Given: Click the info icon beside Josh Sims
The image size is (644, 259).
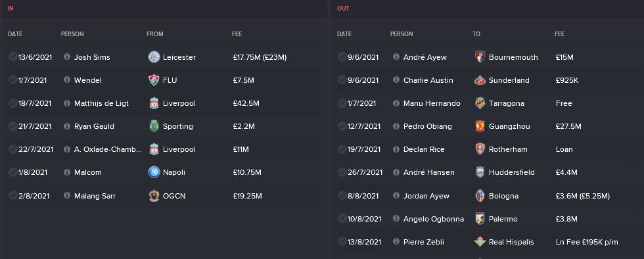Looking at the screenshot, I should (67, 57).
